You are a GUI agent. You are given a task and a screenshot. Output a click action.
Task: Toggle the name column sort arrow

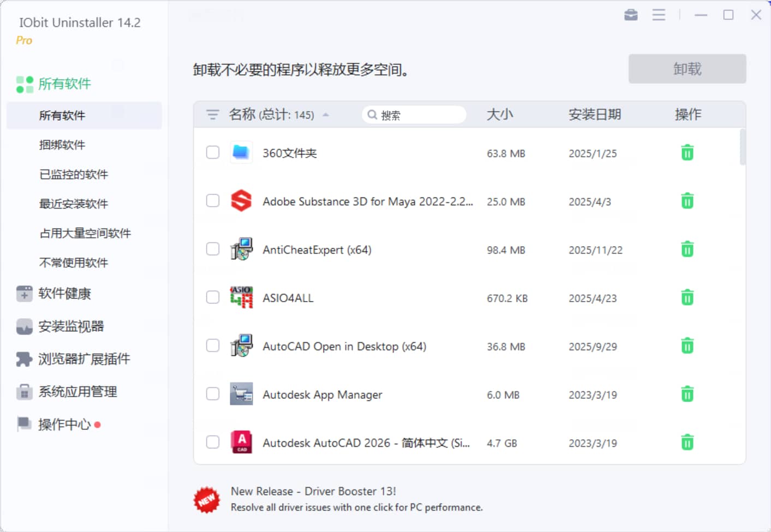pos(326,115)
